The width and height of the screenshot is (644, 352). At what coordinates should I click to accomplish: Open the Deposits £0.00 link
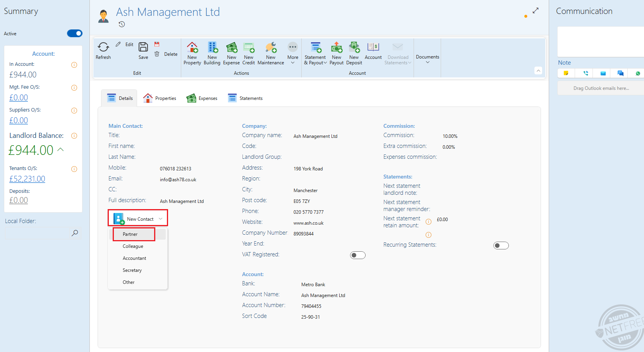coord(19,200)
